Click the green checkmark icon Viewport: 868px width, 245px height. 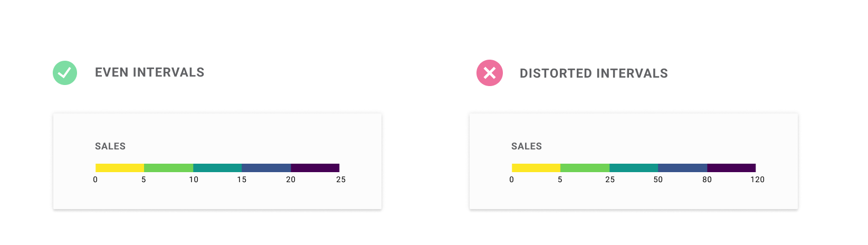(x=65, y=73)
